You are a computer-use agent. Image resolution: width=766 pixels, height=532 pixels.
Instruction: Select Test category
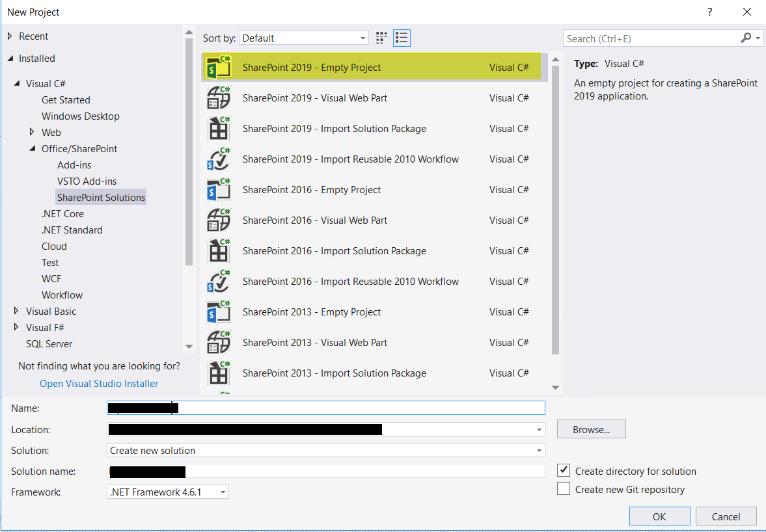tap(50, 263)
